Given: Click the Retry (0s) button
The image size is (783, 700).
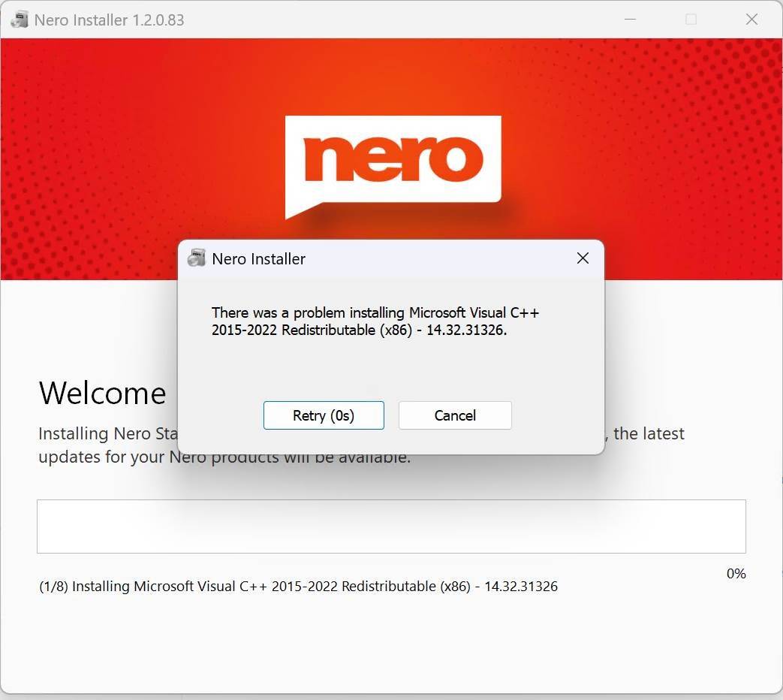Looking at the screenshot, I should [324, 415].
